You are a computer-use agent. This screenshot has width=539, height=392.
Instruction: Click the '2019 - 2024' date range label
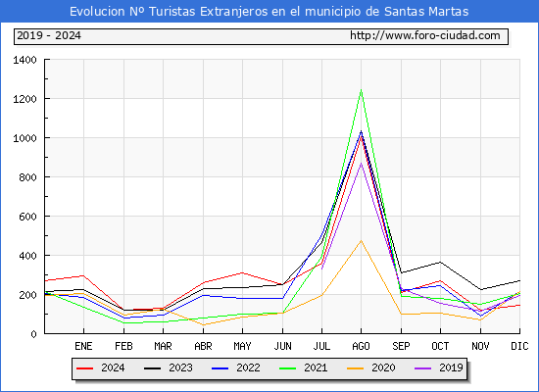click(x=49, y=35)
